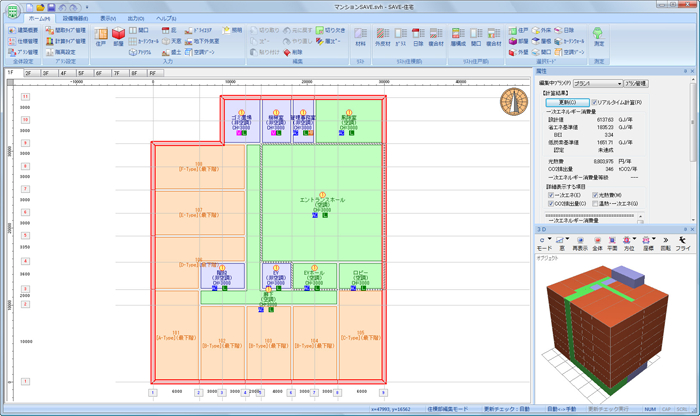Click the プラン管理 button in the 属性 panel
The width and height of the screenshot is (700, 416).
point(636,83)
